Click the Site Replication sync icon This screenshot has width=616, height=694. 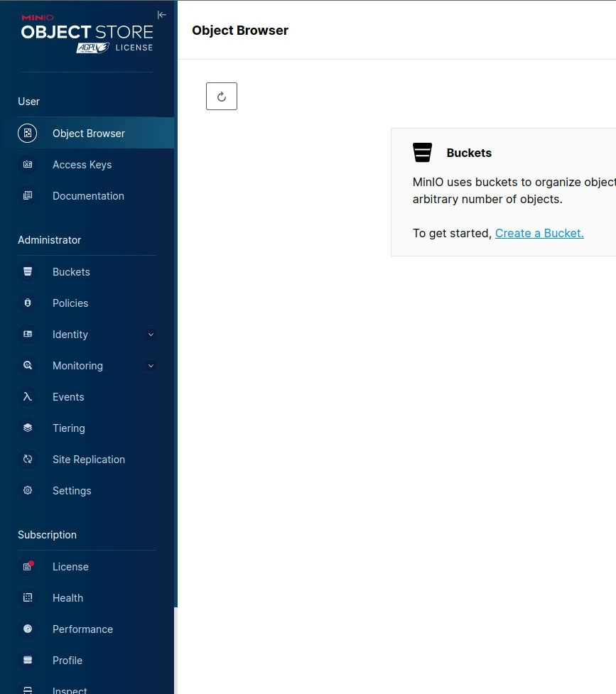[28, 460]
